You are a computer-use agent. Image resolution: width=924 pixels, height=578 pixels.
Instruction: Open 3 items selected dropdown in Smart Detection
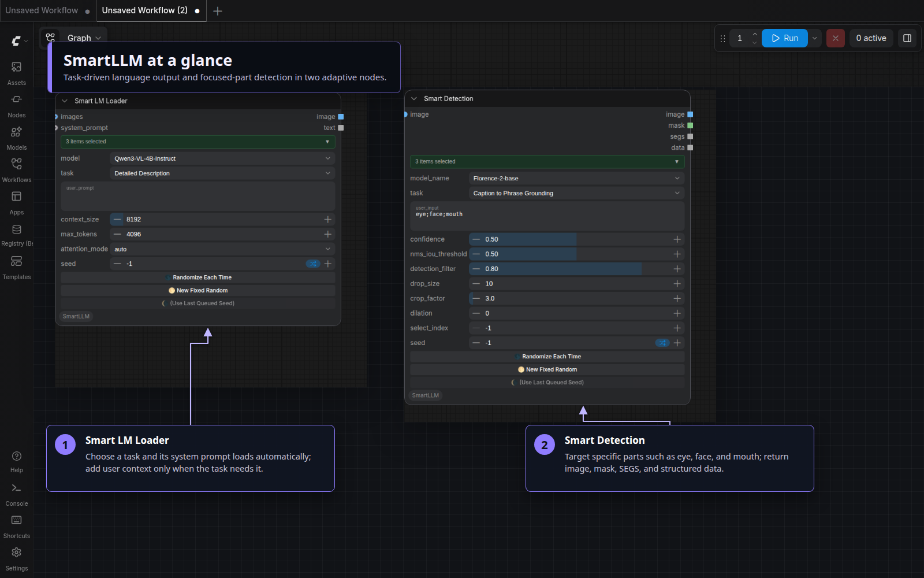547,161
